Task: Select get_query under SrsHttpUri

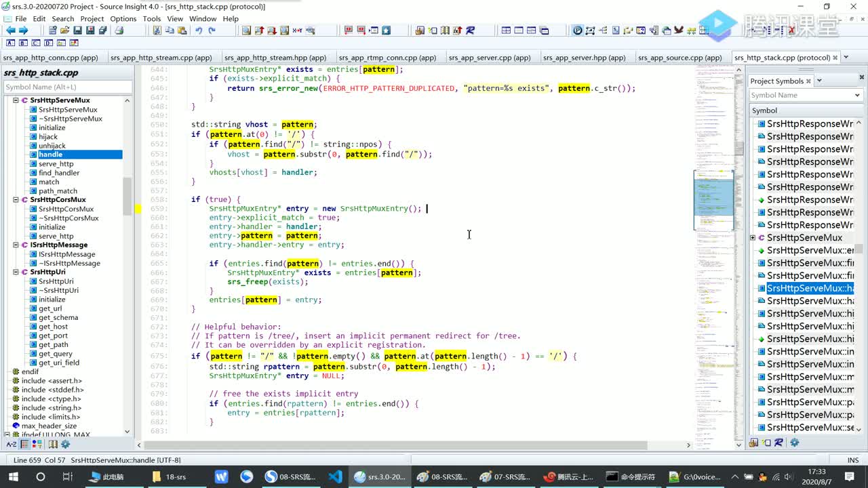Action: (56, 354)
